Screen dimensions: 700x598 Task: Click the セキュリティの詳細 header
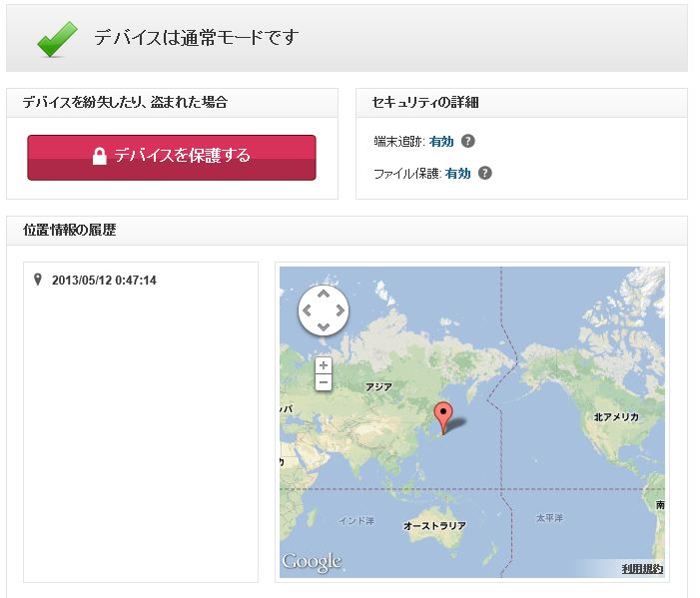[x=425, y=102]
